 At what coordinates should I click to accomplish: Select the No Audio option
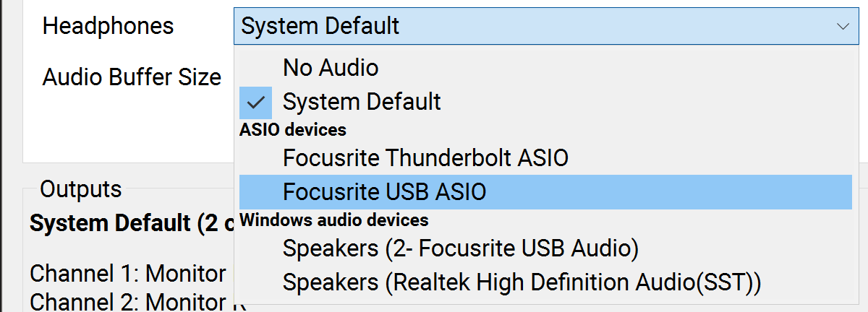[x=331, y=68]
